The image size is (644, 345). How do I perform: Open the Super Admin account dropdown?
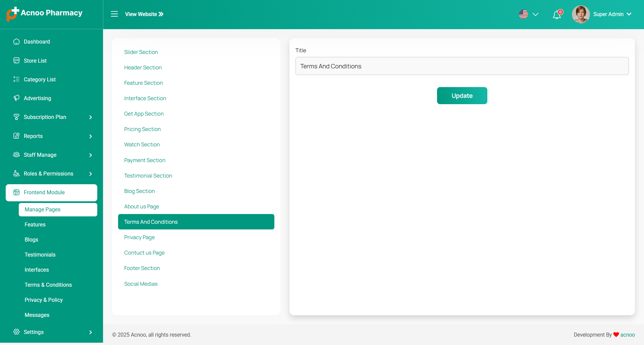click(x=612, y=14)
